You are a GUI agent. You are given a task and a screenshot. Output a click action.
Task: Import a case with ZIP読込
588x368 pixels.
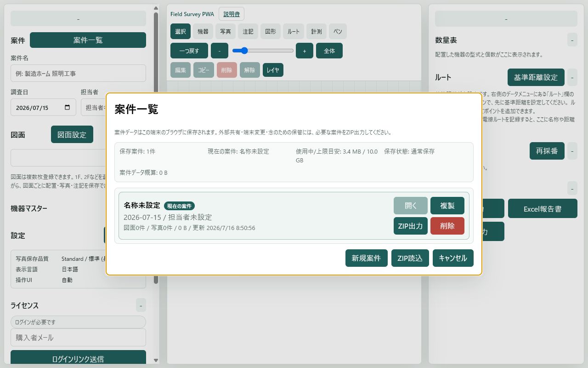[x=410, y=258]
